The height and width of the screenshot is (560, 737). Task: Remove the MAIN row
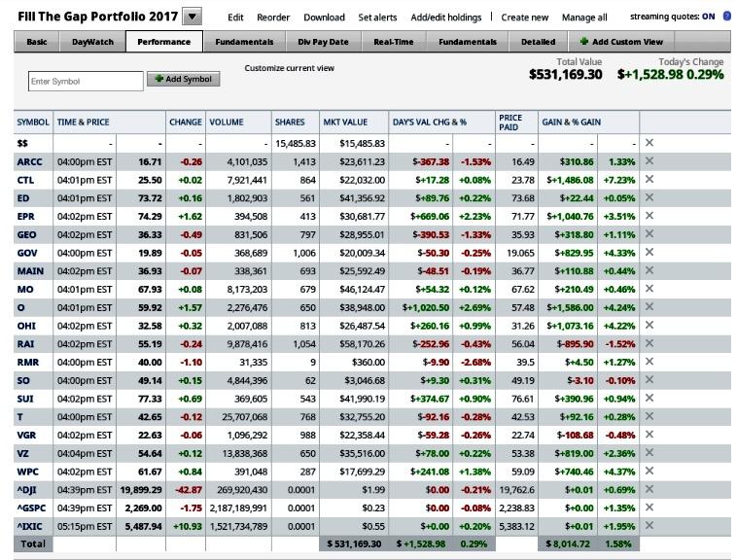[x=649, y=270]
